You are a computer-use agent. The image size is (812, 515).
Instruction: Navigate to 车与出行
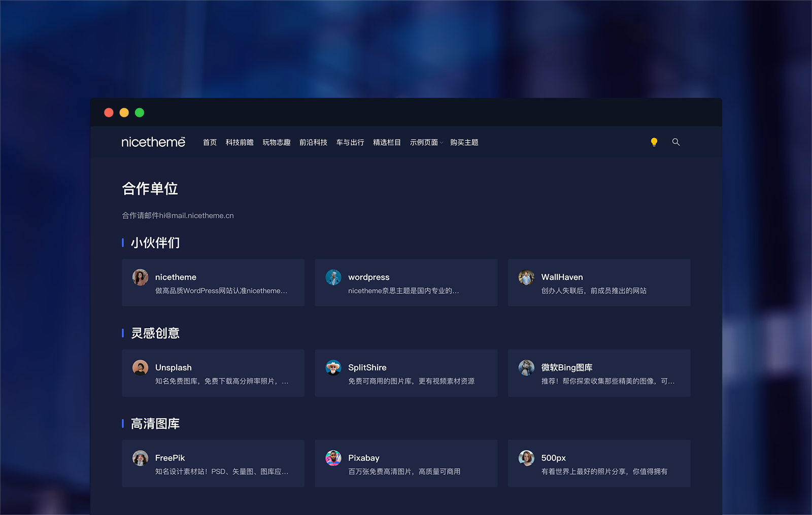pos(350,143)
